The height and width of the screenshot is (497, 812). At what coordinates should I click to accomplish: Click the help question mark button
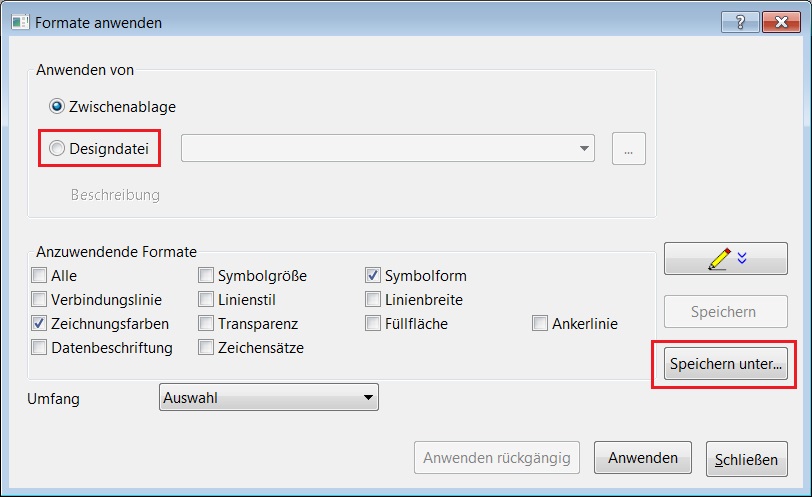coord(740,22)
